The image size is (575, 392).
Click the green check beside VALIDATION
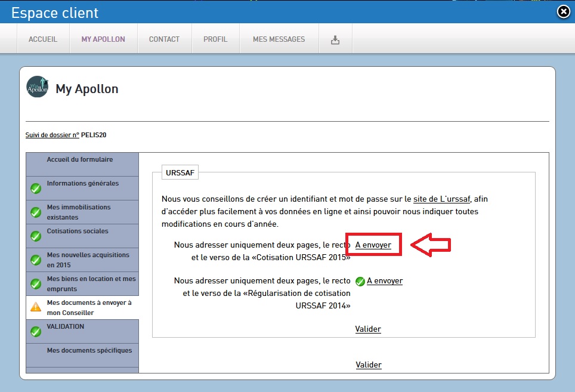(36, 332)
